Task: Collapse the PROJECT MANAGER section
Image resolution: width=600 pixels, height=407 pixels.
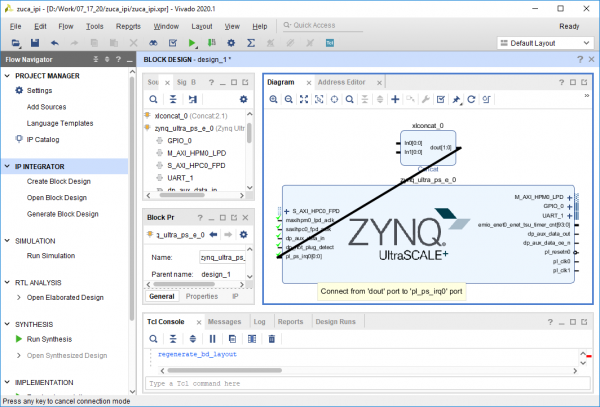Action: [8, 76]
